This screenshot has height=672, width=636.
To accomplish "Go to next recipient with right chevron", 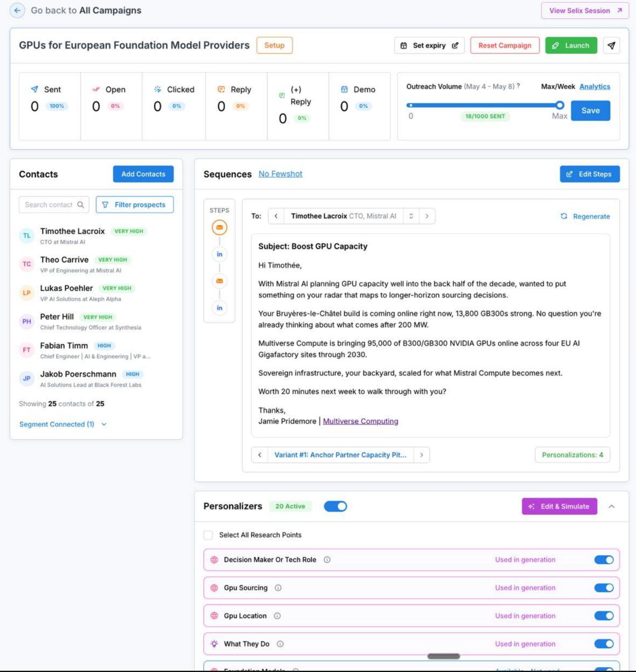I will tap(427, 216).
